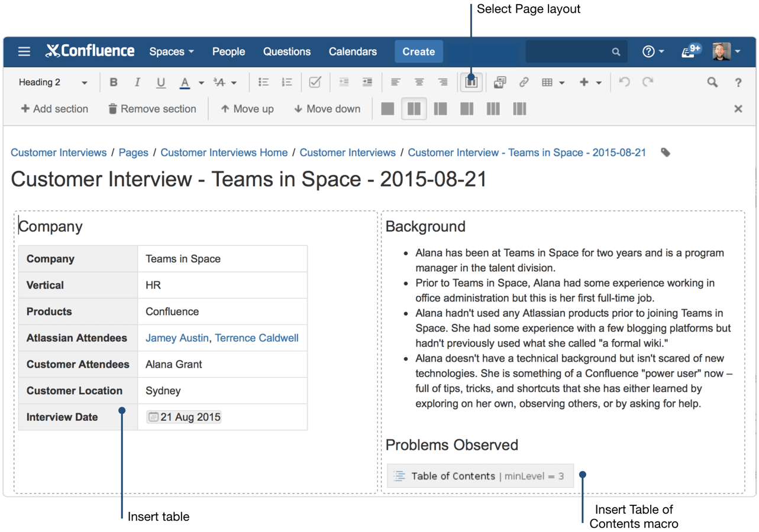Select single column layout
Screen dimensions: 759x532
tap(387, 109)
